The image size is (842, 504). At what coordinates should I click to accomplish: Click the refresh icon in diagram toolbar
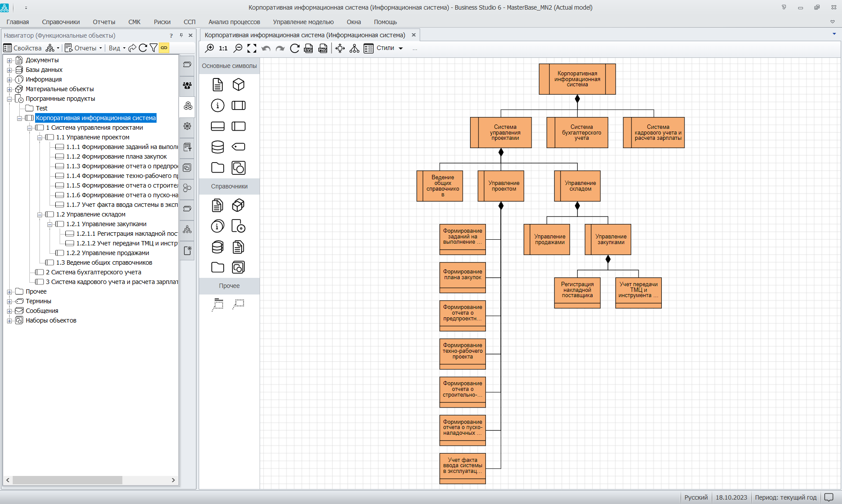tap(295, 48)
